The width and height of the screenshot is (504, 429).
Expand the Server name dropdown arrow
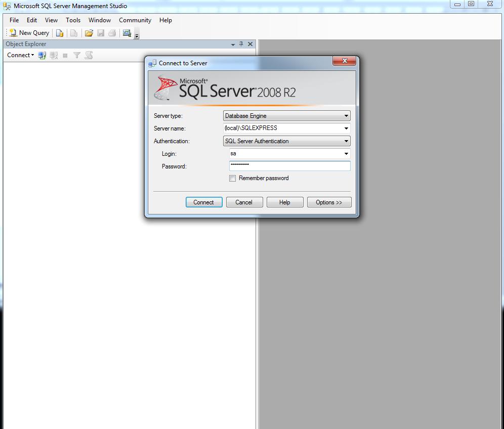pyautogui.click(x=346, y=128)
